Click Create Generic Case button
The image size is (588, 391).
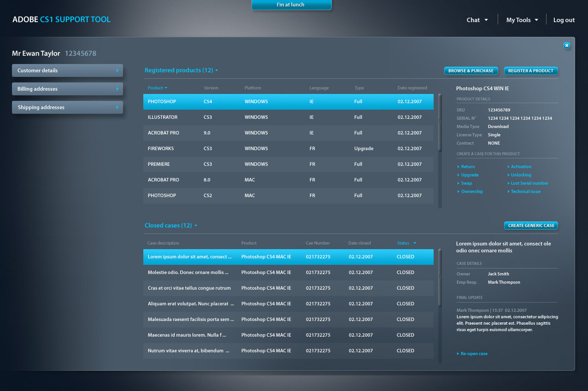tap(531, 226)
